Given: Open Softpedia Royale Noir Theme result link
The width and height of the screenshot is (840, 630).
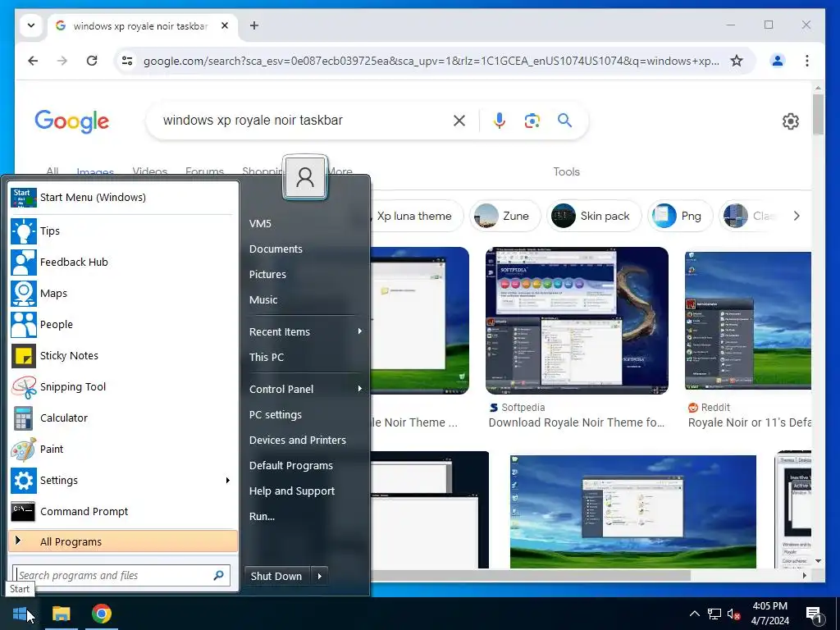Looking at the screenshot, I should click(577, 422).
